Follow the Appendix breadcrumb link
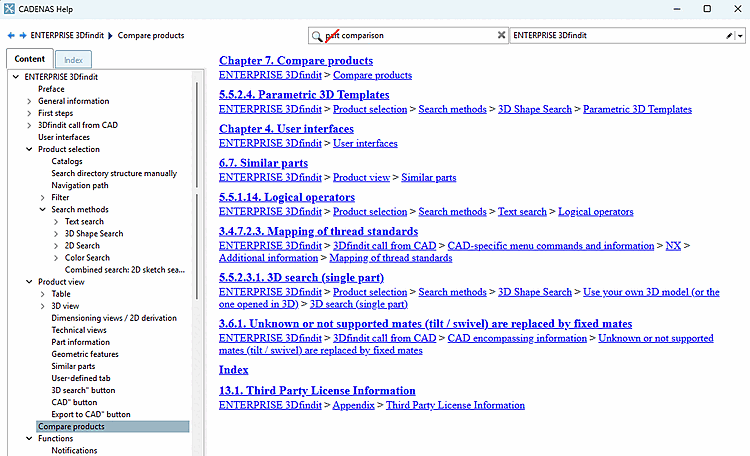 353,405
